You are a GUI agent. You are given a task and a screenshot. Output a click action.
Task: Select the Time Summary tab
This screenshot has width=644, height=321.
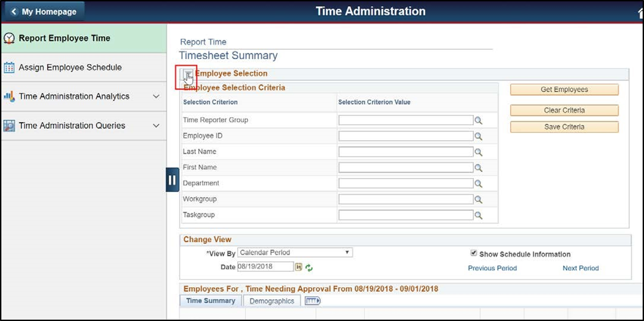[x=211, y=301]
